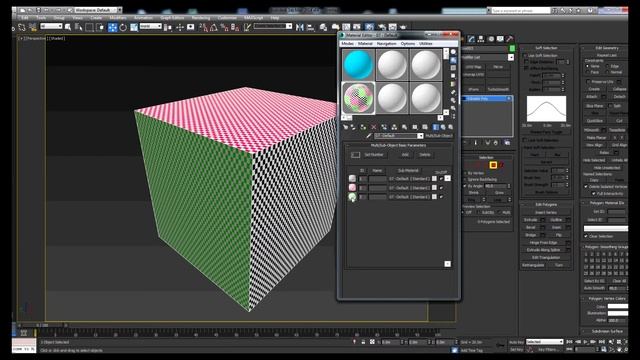Click Assign Material to Selection icon
This screenshot has height=360, width=640.
click(363, 127)
